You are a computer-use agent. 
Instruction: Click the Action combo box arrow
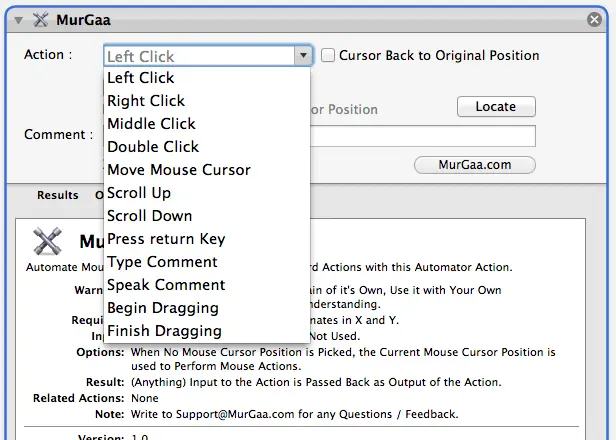click(303, 56)
